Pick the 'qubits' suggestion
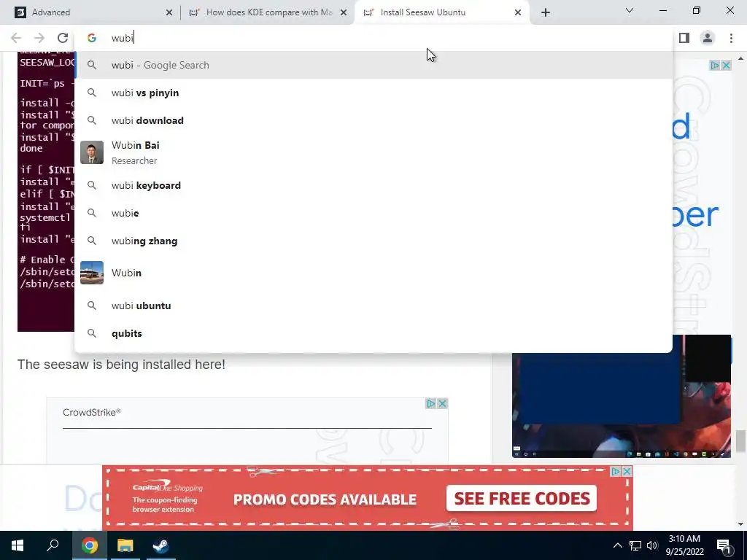Viewport: 747px width, 560px height. click(373, 333)
